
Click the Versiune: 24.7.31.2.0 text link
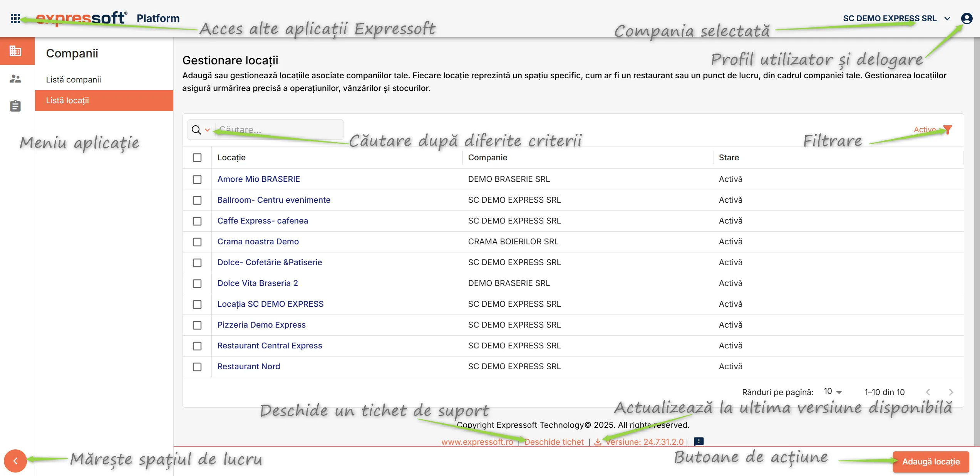point(645,442)
